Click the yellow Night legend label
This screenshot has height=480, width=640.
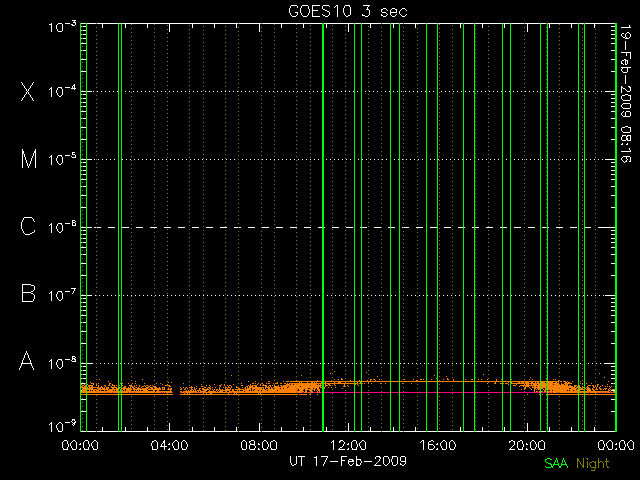[x=593, y=464]
